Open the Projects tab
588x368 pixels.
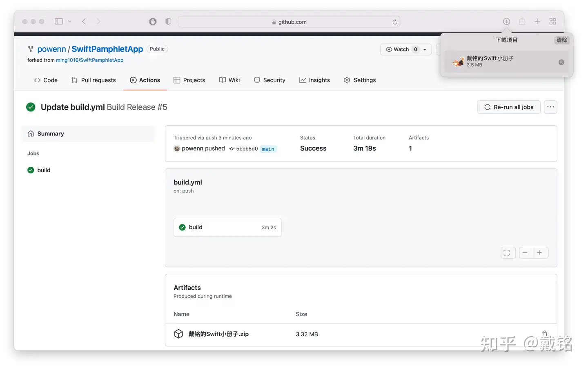coord(189,80)
